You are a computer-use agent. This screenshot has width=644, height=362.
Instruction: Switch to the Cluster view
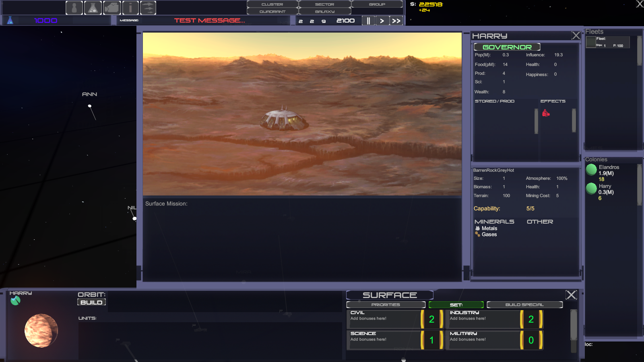[x=272, y=4]
